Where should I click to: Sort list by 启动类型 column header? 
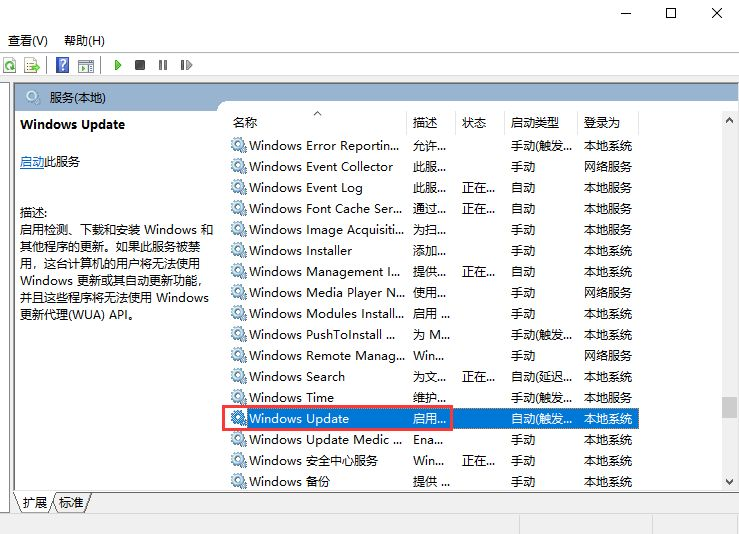pos(535,122)
